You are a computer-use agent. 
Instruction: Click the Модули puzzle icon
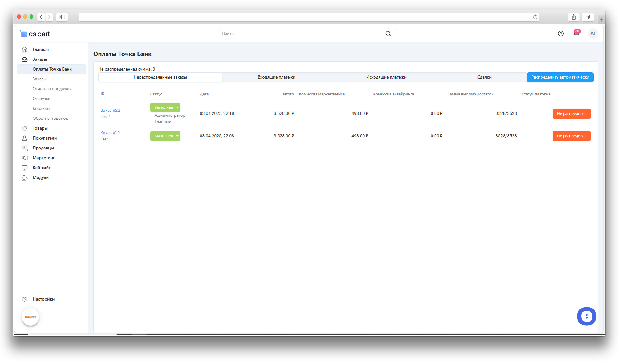pyautogui.click(x=25, y=178)
